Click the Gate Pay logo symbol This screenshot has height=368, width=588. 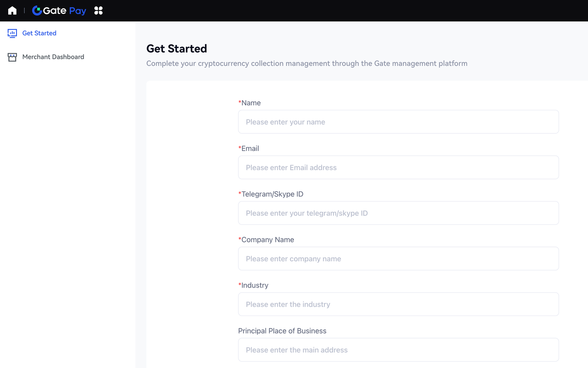click(37, 11)
